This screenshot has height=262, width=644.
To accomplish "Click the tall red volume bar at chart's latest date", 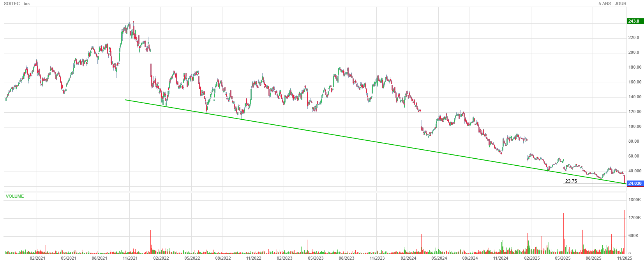I will click(624, 232).
